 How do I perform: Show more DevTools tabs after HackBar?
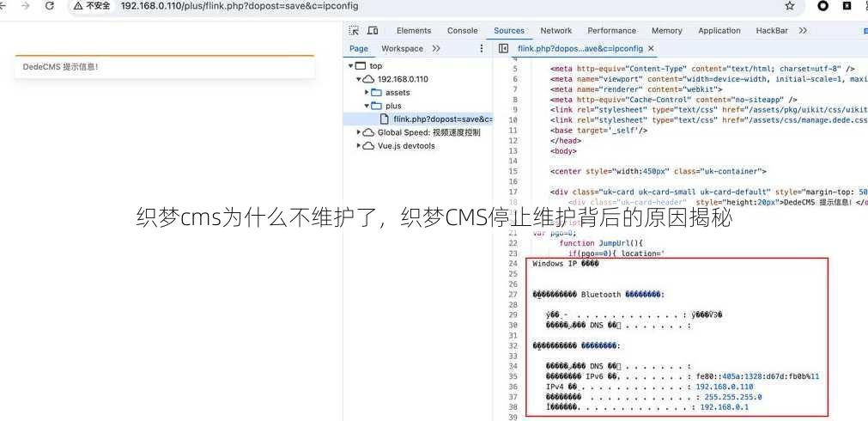click(x=803, y=30)
